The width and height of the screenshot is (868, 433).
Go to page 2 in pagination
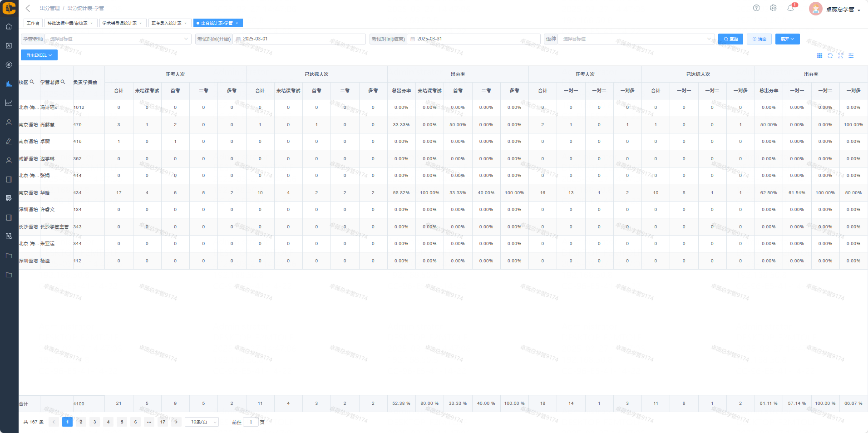pyautogui.click(x=81, y=422)
